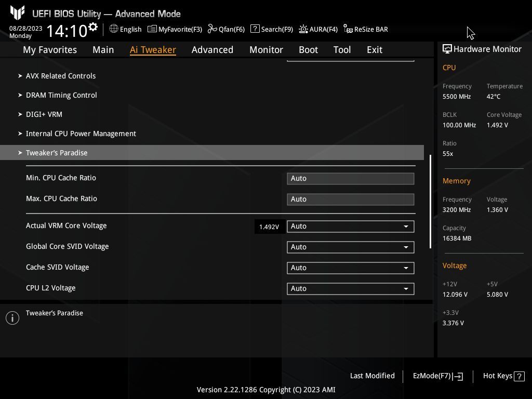Open Qfan(F6) fan control icon
The image size is (532, 399).
click(212, 29)
